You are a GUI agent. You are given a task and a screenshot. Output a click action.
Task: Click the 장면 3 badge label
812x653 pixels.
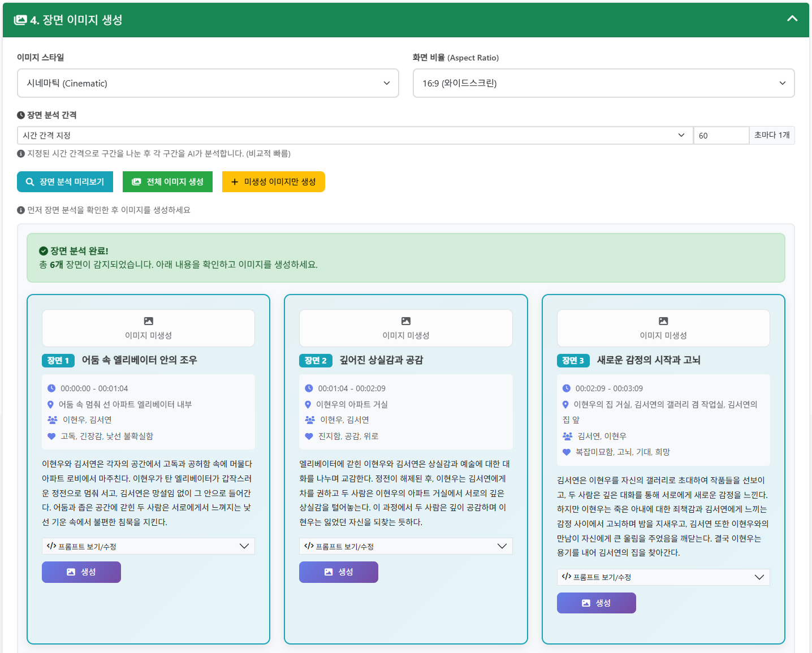(x=573, y=360)
